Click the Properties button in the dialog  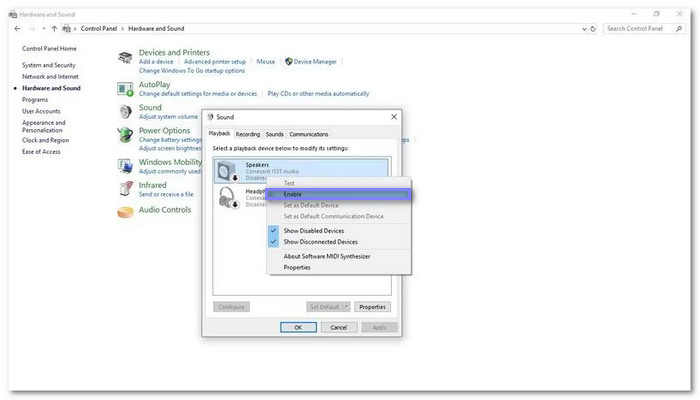pos(372,307)
